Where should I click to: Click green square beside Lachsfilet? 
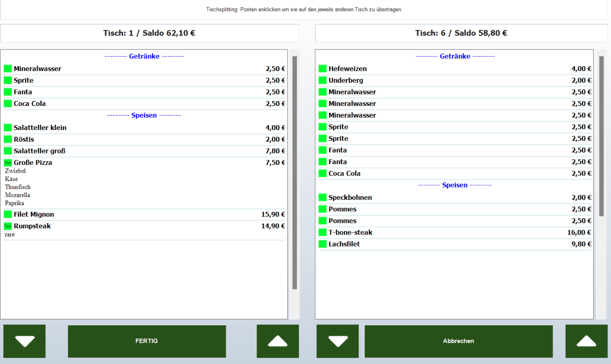[323, 244]
